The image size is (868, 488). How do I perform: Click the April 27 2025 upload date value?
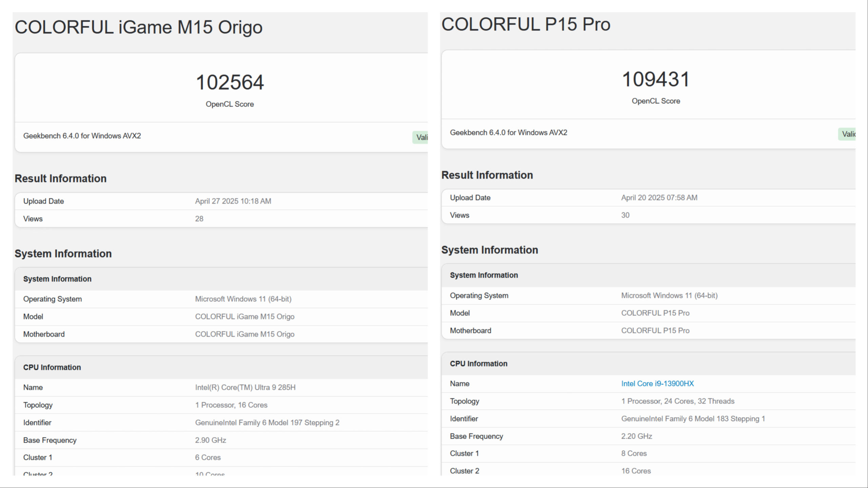[x=233, y=201]
